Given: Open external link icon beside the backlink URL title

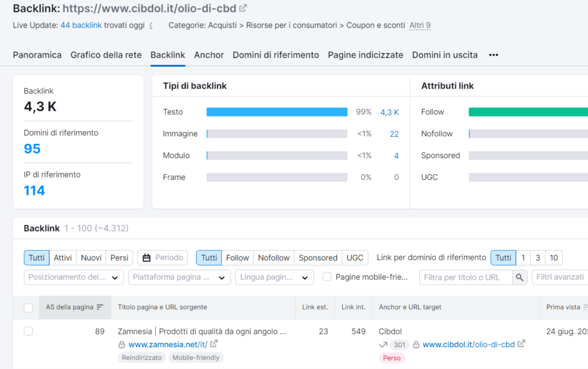Looking at the screenshot, I should pos(243,9).
